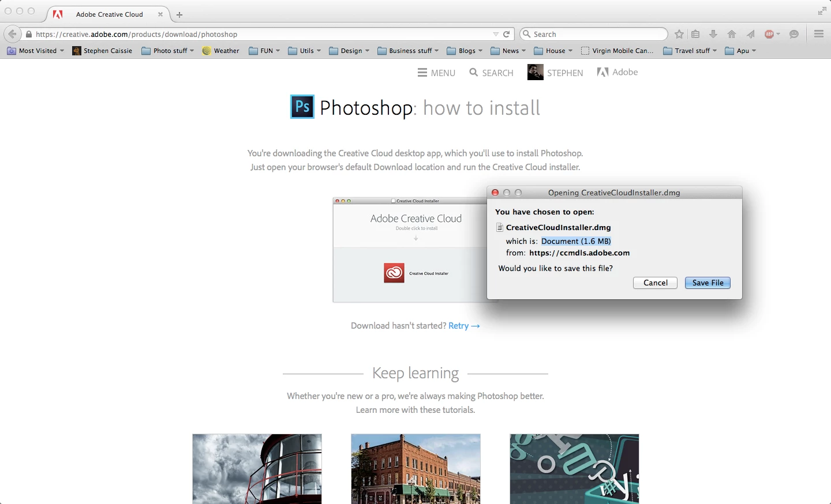Click the Adblock Plus ABP icon
831x504 pixels.
769,34
